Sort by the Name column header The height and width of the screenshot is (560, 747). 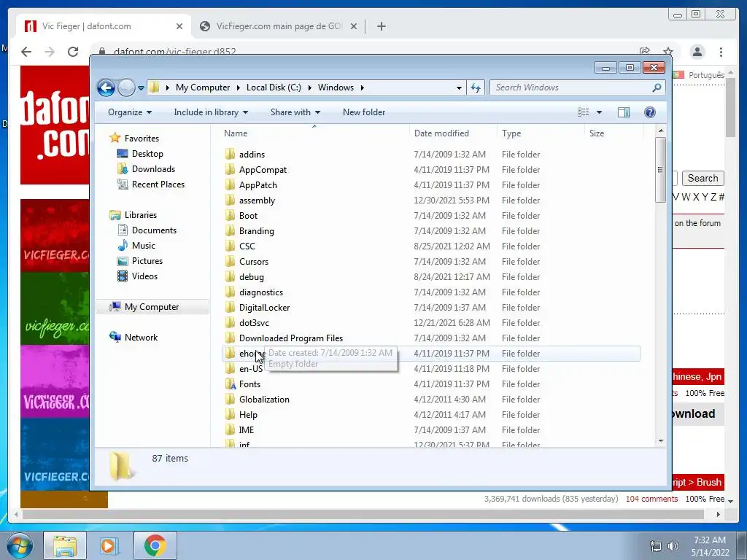[314, 133]
